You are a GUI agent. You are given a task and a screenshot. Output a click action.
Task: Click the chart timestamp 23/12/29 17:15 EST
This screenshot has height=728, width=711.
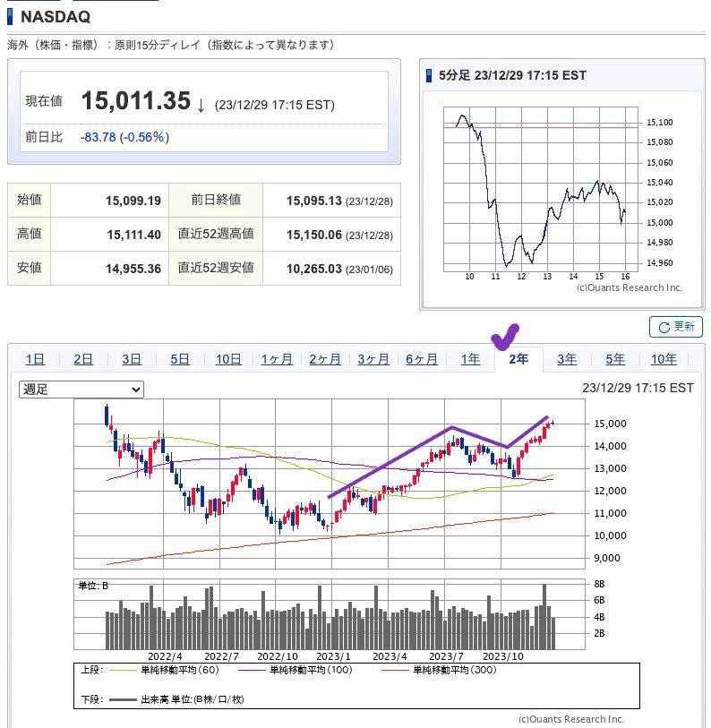pos(638,388)
